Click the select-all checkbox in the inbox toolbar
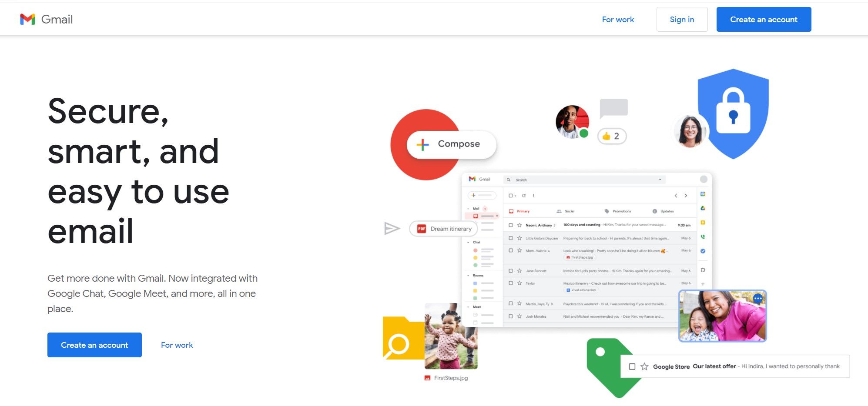Viewport: 868px width, 406px height. (511, 196)
